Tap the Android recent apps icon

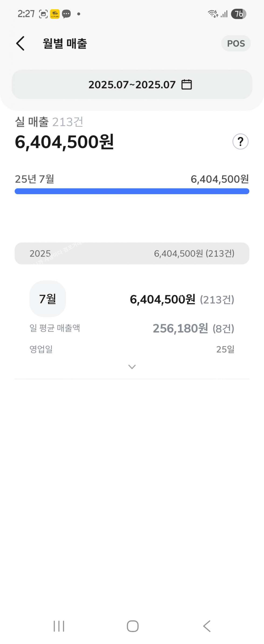tap(59, 626)
